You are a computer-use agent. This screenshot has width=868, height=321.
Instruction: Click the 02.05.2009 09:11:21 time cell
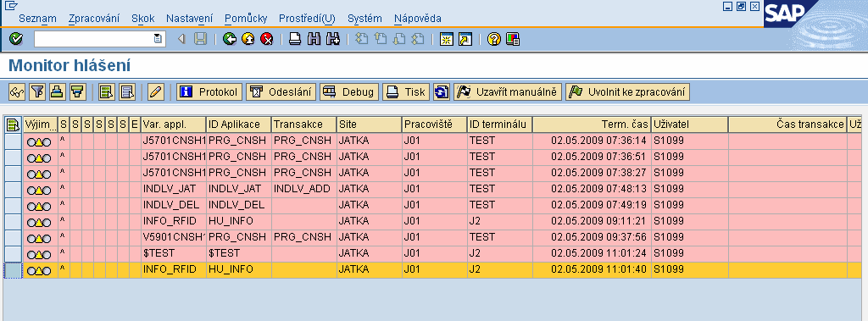tap(593, 221)
